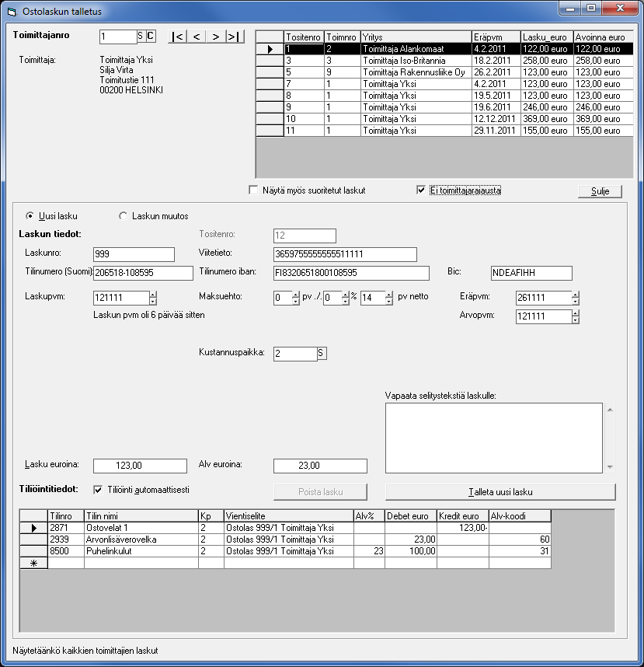The width and height of the screenshot is (644, 667).
Task: Maximize the Ostolaskun talletus window
Action: coord(591,9)
